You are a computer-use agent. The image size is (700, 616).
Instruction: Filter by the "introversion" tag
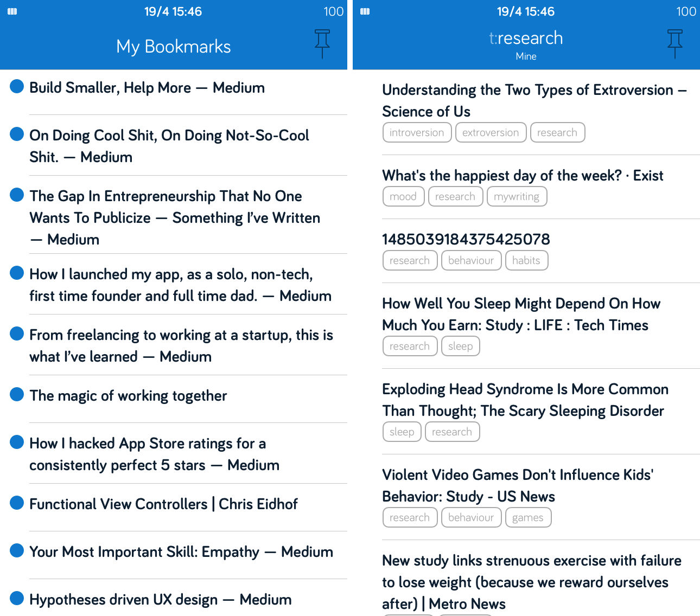[x=417, y=132]
